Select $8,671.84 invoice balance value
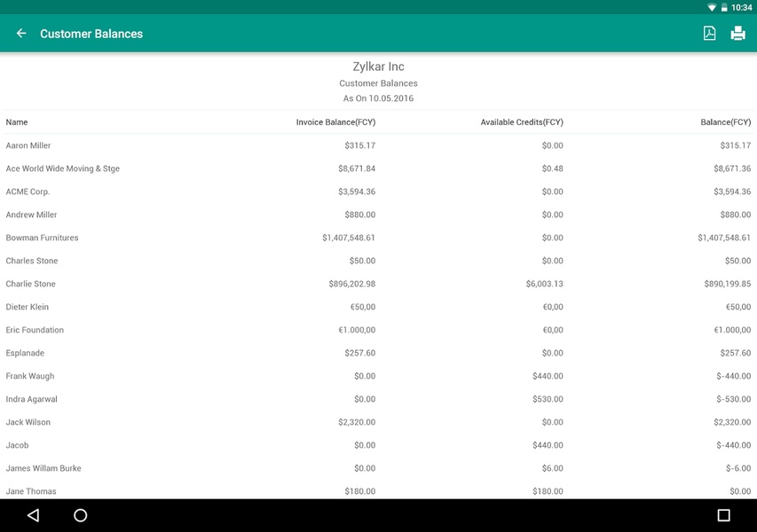Screen dimensions: 757x532 pyautogui.click(x=357, y=168)
